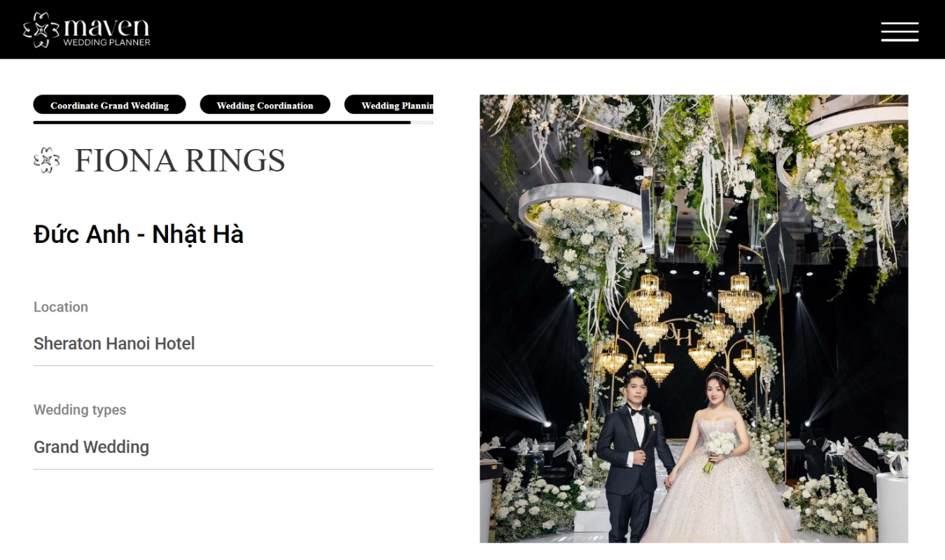945x560 pixels.
Task: Click the Grand Wedding value text
Action: point(92,447)
